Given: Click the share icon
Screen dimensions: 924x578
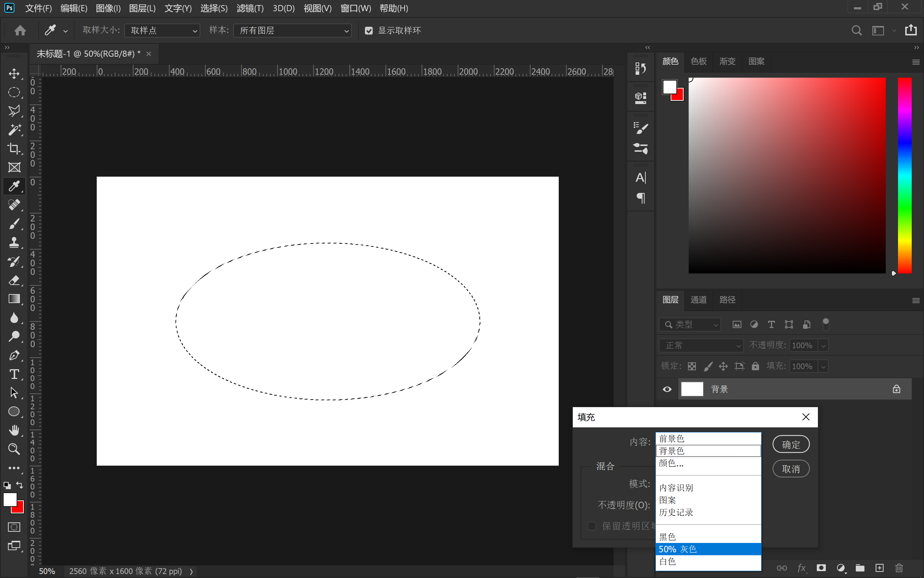Looking at the screenshot, I should 911,30.
